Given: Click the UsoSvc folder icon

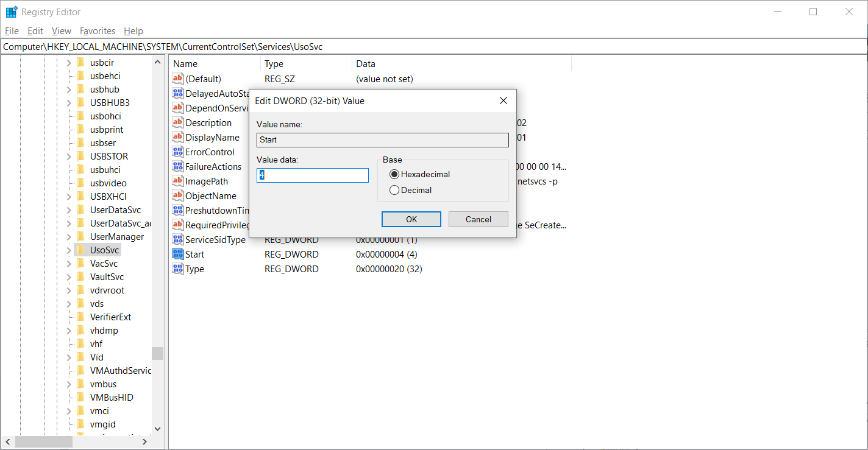Looking at the screenshot, I should click(80, 250).
